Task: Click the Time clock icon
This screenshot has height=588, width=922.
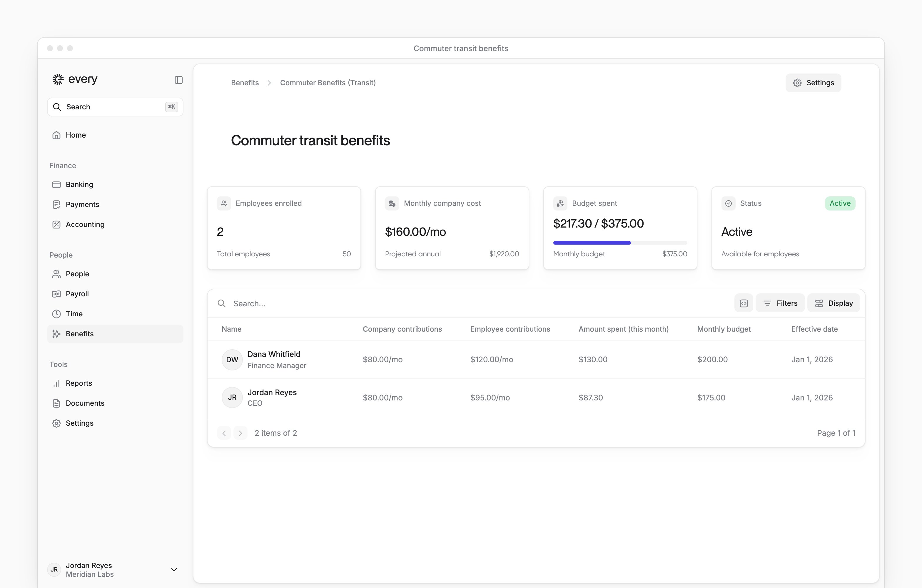Action: click(56, 313)
